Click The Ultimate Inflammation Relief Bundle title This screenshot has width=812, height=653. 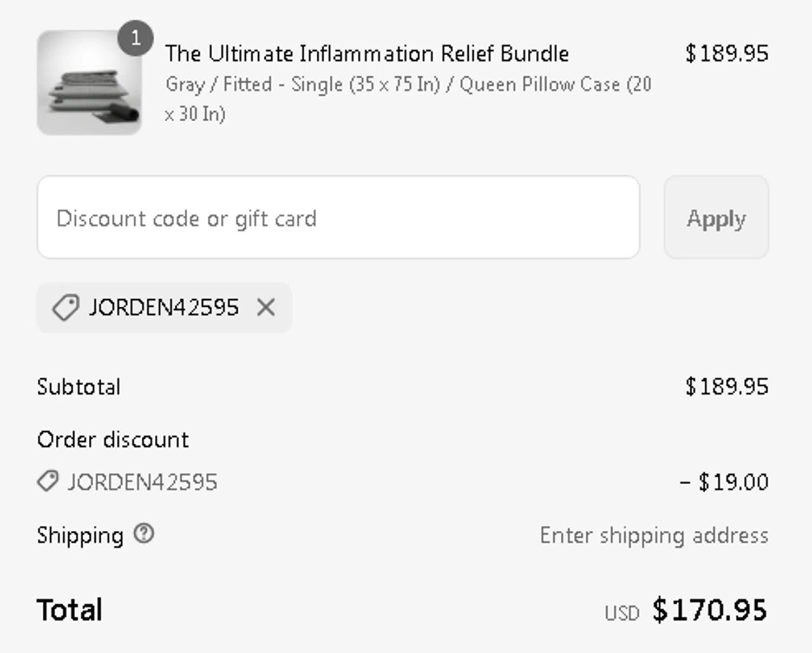(367, 54)
